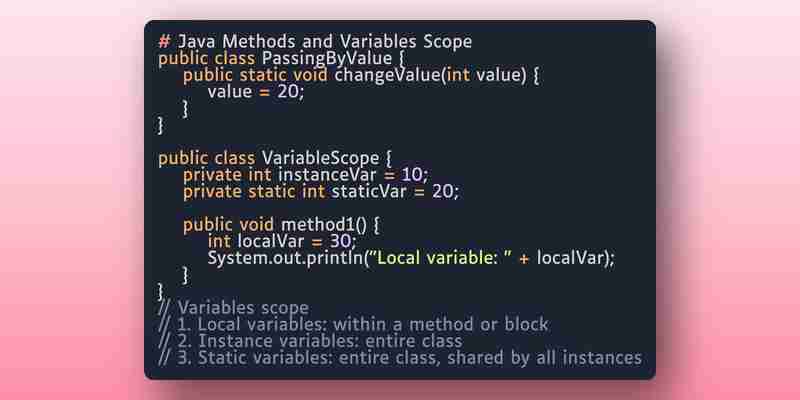This screenshot has height=400, width=800.
Task: Click the "Local variable: " string literal
Action: tap(443, 258)
